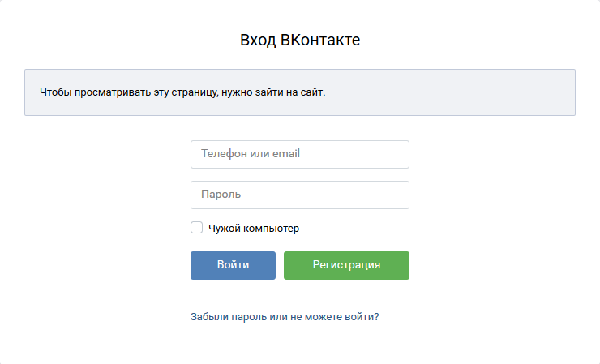The width and height of the screenshot is (600, 364).
Task: Focus the 'Пароль' password field
Action: (x=299, y=195)
